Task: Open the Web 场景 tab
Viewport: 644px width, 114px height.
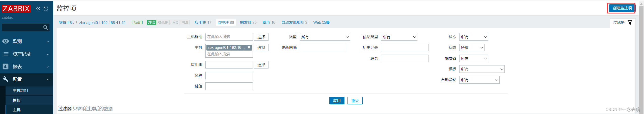Action: tap(321, 22)
